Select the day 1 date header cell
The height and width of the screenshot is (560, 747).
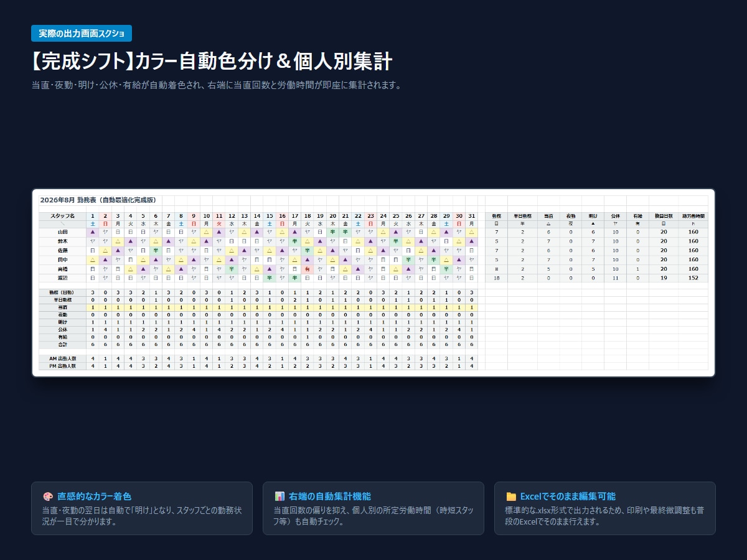93,215
